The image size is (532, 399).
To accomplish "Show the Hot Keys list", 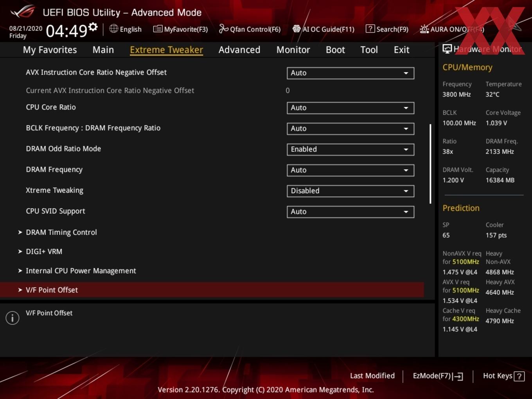I will pos(504,376).
